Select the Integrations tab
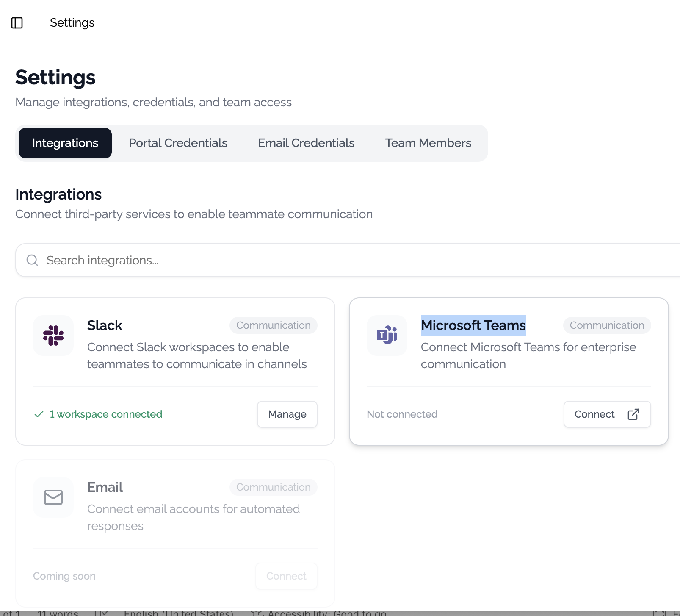 (65, 143)
